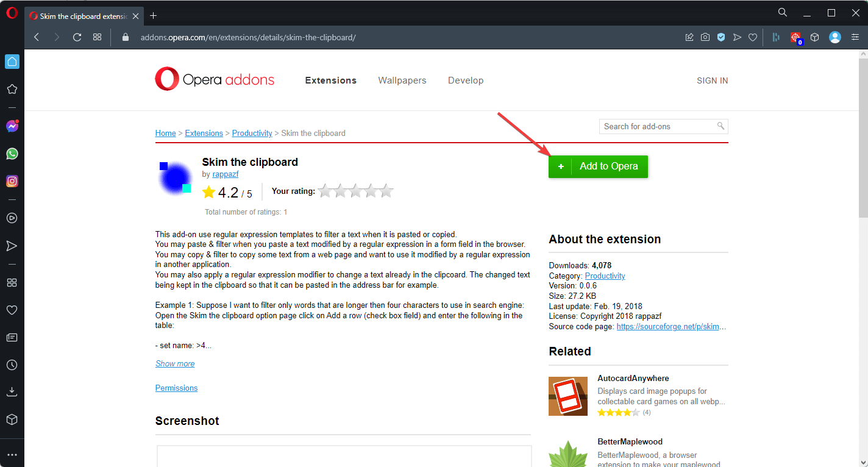Click the address bar URL
868x467 pixels.
[248, 37]
